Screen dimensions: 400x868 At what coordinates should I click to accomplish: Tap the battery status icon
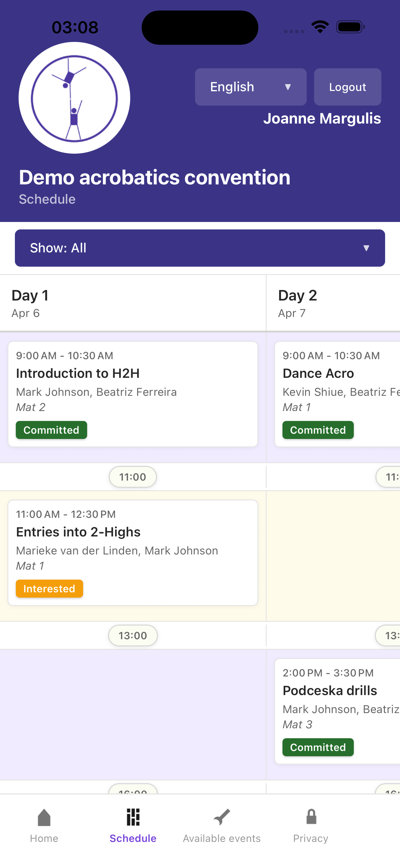pos(350,27)
